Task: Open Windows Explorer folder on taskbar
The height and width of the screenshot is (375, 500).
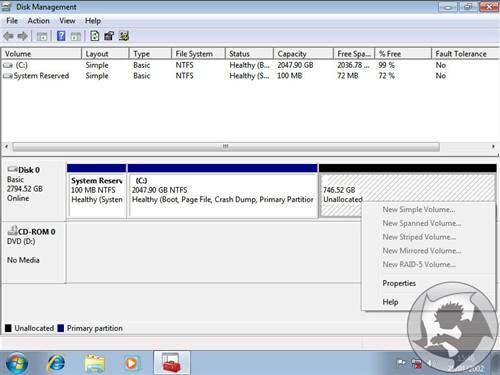Action: [x=95, y=363]
